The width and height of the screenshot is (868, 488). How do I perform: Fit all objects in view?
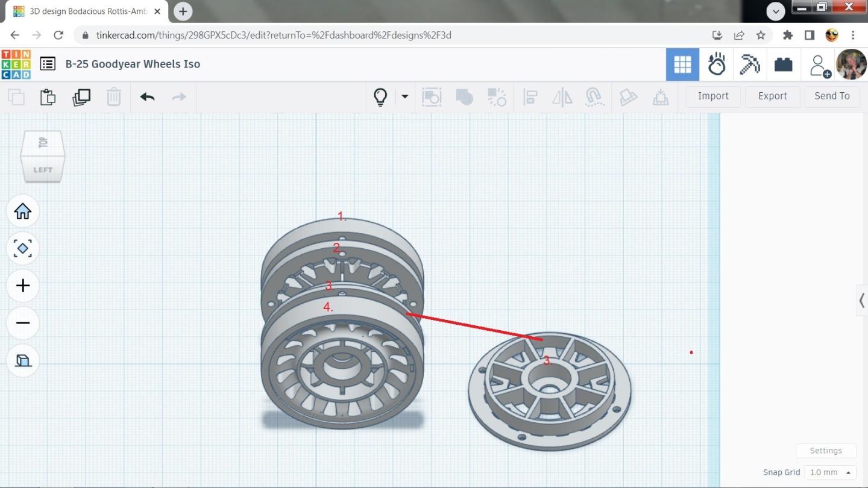click(23, 248)
